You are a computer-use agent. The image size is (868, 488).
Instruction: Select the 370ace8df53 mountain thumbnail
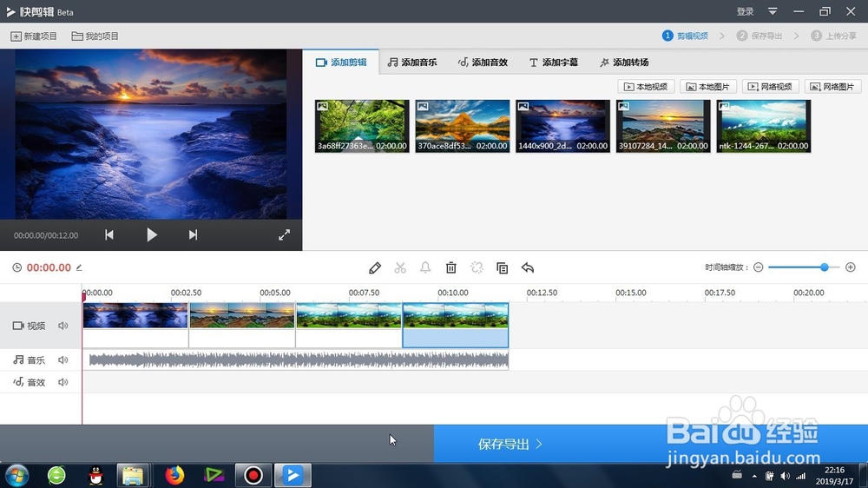(463, 126)
